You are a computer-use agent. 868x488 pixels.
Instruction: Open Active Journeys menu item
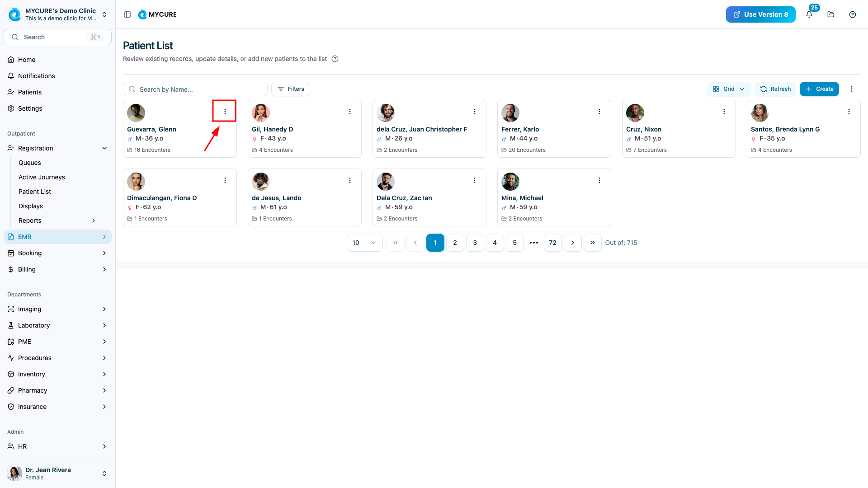pyautogui.click(x=42, y=177)
